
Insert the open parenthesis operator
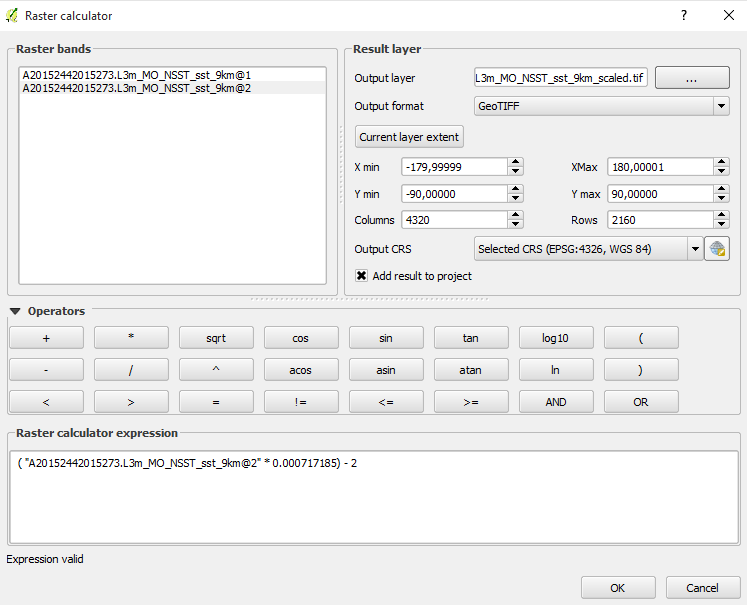(x=641, y=338)
